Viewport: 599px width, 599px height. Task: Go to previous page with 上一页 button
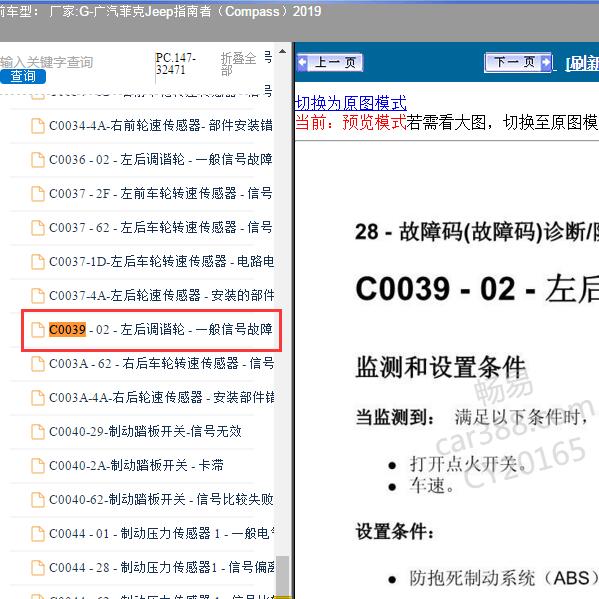pyautogui.click(x=330, y=62)
